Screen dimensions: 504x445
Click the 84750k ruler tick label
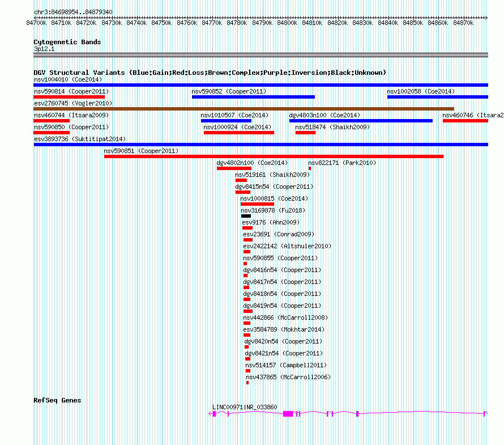pyautogui.click(x=161, y=23)
